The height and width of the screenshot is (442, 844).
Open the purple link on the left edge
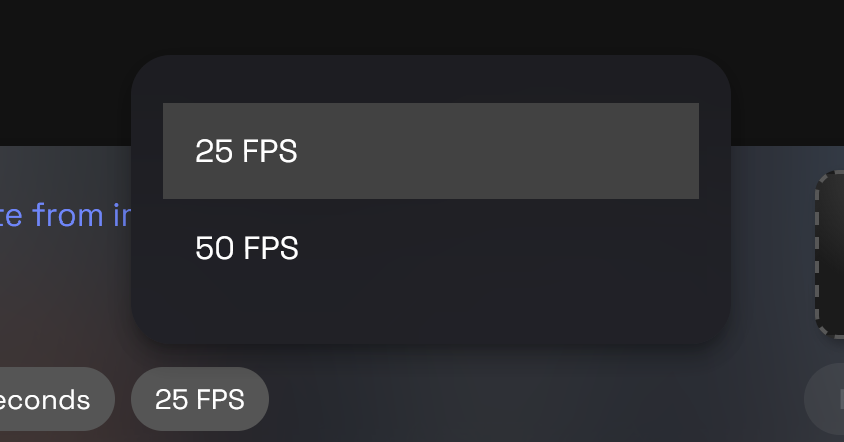pyautogui.click(x=66, y=215)
